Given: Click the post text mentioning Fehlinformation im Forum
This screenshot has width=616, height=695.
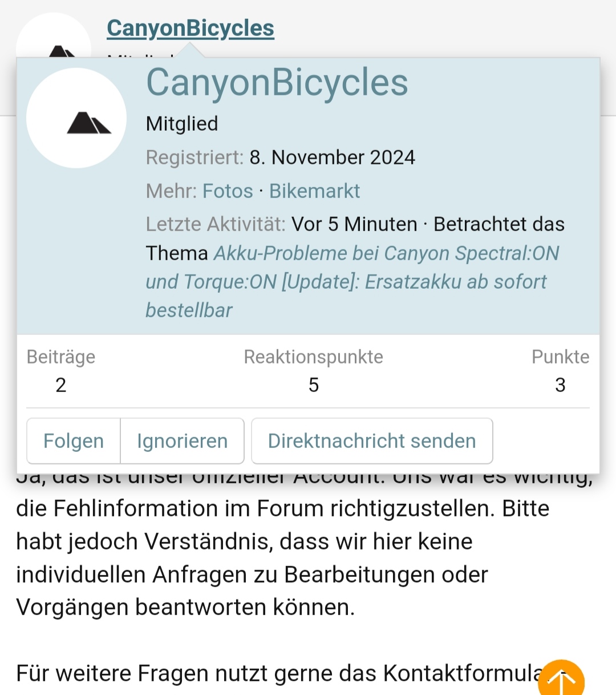Looking at the screenshot, I should point(282,508).
